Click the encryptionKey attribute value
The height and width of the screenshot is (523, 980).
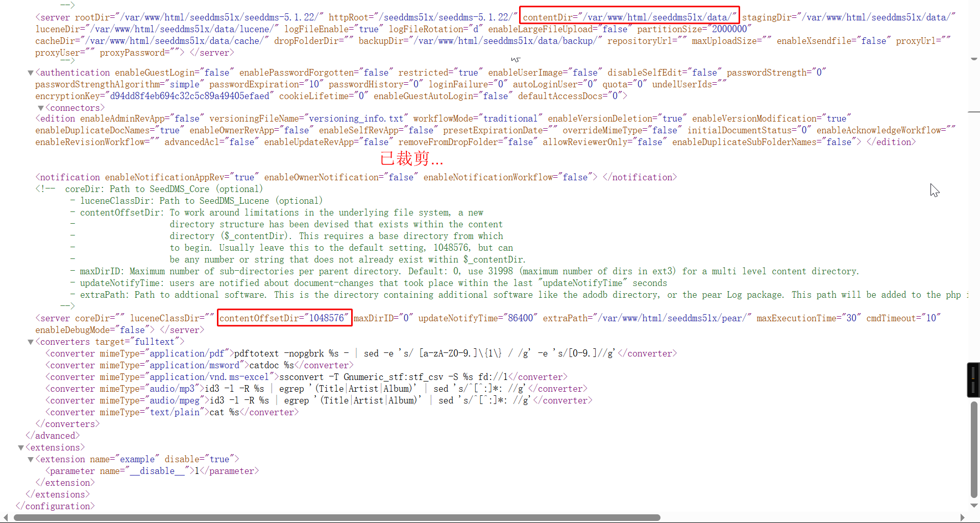point(189,97)
